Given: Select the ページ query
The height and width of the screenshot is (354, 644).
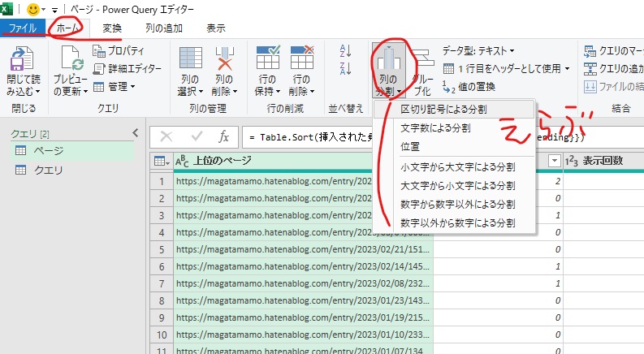Looking at the screenshot, I should (72, 151).
